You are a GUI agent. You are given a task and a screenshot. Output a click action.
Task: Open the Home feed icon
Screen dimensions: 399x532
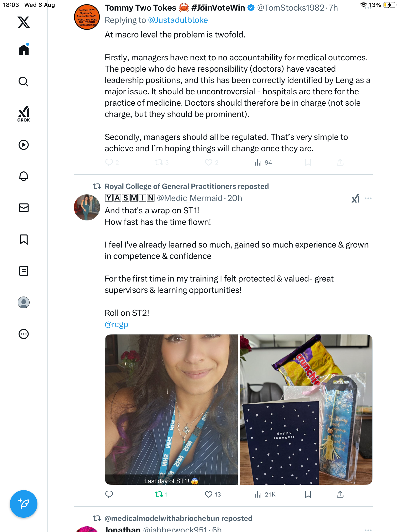[24, 50]
